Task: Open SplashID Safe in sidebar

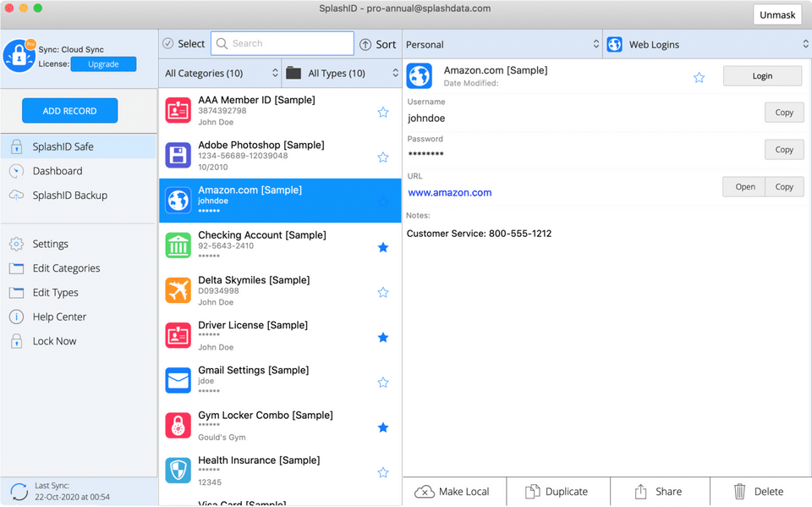Action: click(x=78, y=146)
